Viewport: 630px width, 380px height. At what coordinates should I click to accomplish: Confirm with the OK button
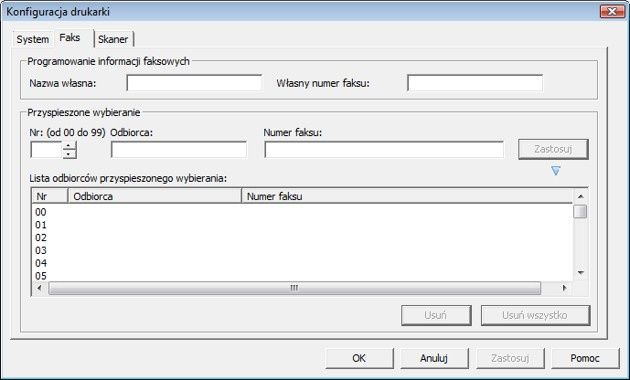point(359,358)
